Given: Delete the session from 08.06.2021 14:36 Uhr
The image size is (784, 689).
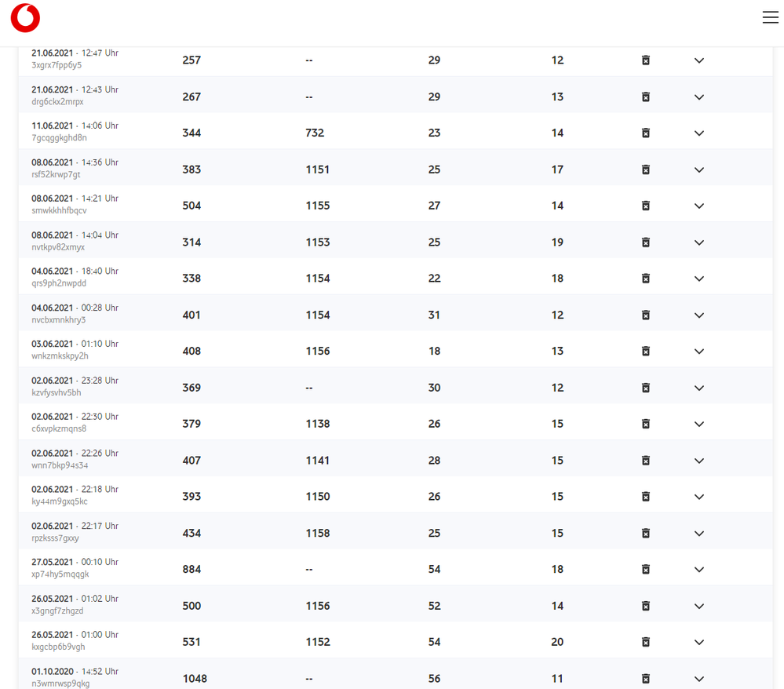Looking at the screenshot, I should coord(645,170).
